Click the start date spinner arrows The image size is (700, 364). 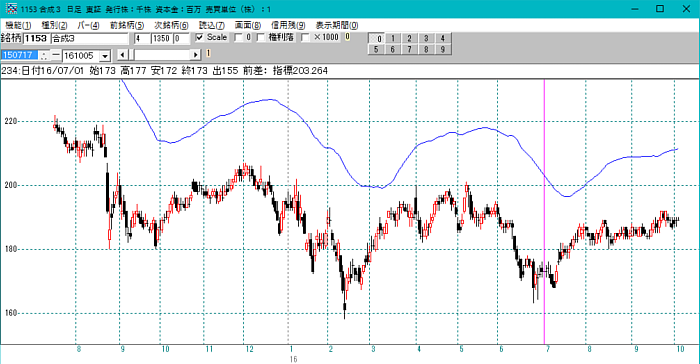click(44, 55)
